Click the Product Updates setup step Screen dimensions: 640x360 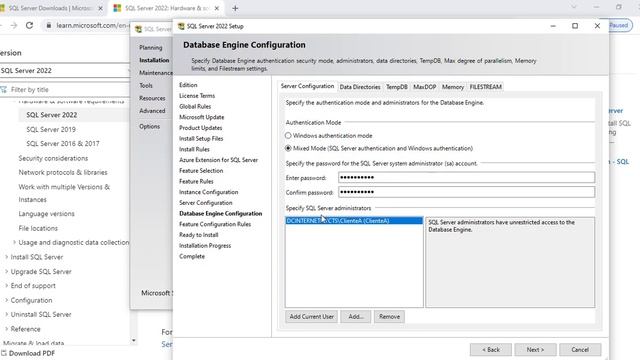(200, 128)
